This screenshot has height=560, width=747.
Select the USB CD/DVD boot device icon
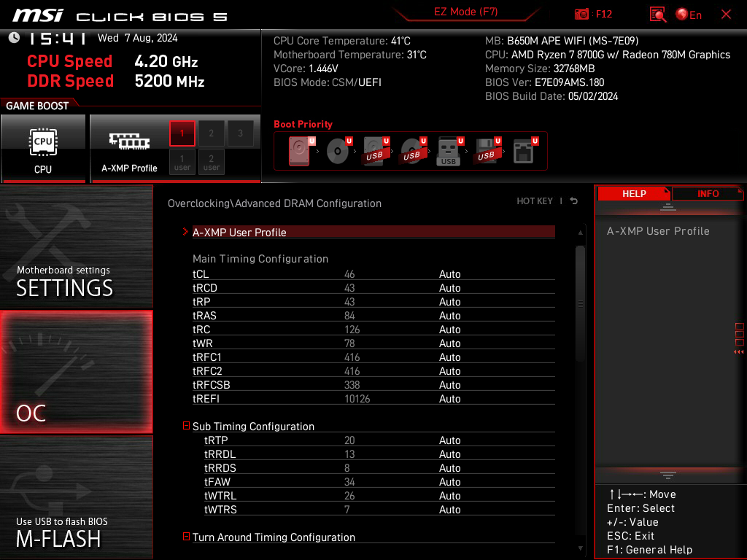(x=414, y=151)
